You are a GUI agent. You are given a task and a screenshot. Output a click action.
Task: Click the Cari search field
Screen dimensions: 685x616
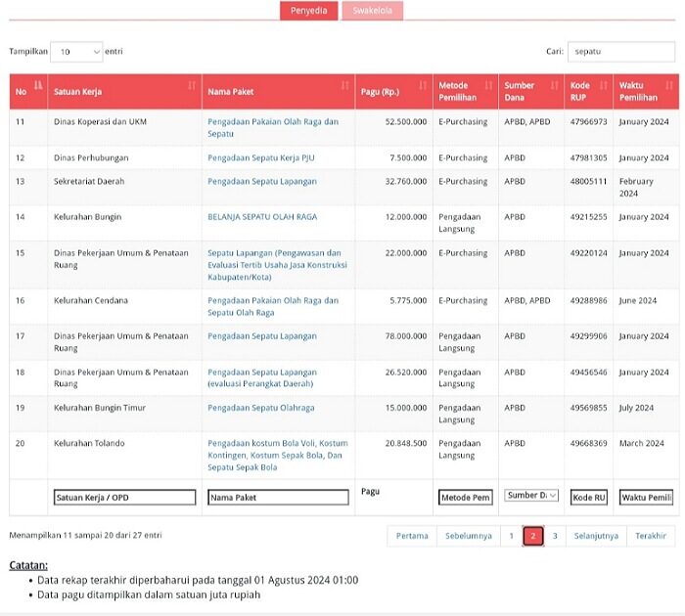coord(620,52)
